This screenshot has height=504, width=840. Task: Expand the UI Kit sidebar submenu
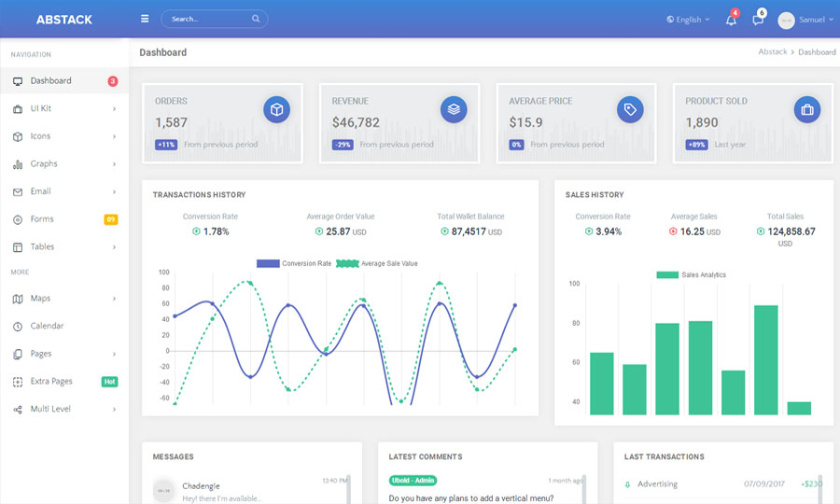(63, 108)
